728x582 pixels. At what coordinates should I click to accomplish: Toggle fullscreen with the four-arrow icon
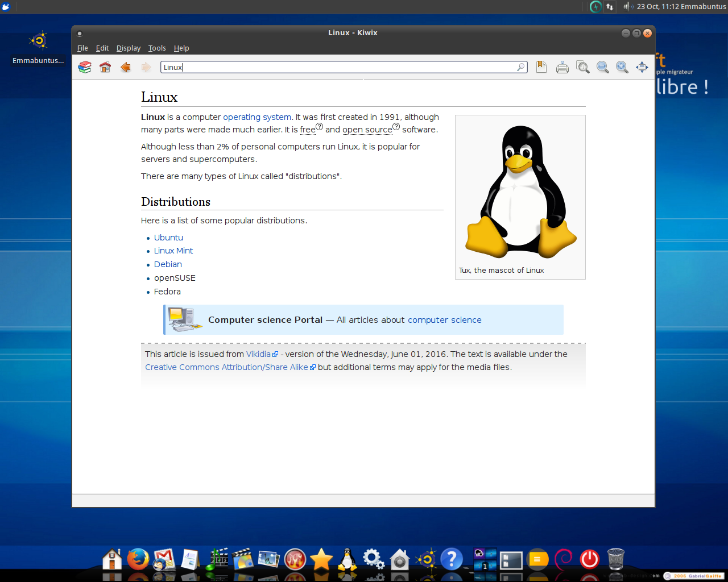tap(642, 68)
